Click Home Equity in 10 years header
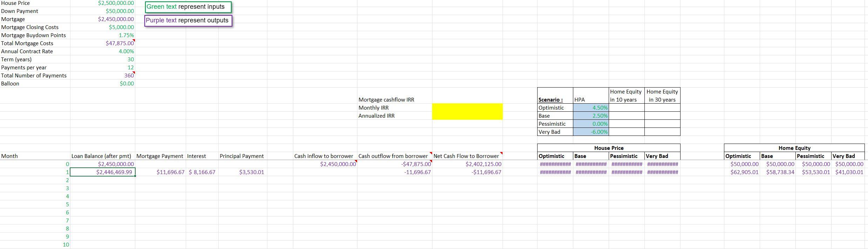The height and width of the screenshot is (249, 868). tap(626, 96)
